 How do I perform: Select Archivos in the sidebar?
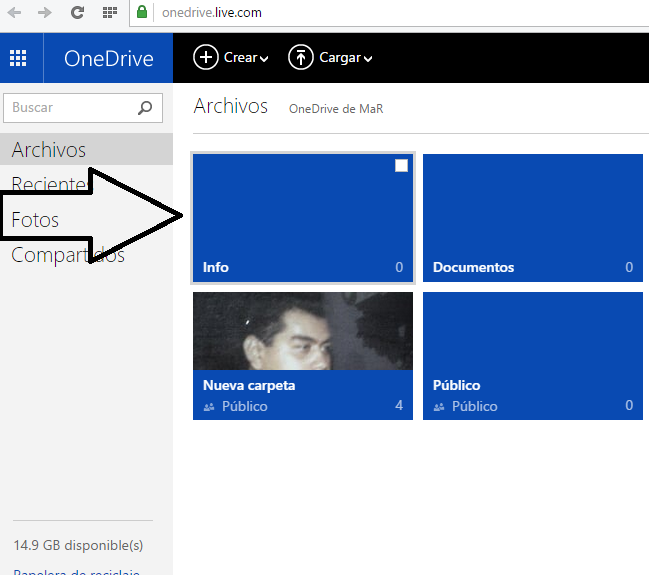coord(49,150)
